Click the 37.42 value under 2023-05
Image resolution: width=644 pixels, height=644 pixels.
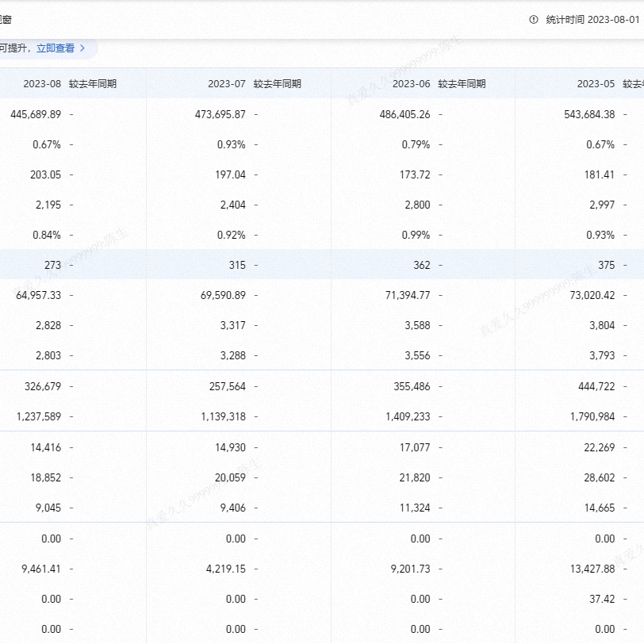click(602, 599)
